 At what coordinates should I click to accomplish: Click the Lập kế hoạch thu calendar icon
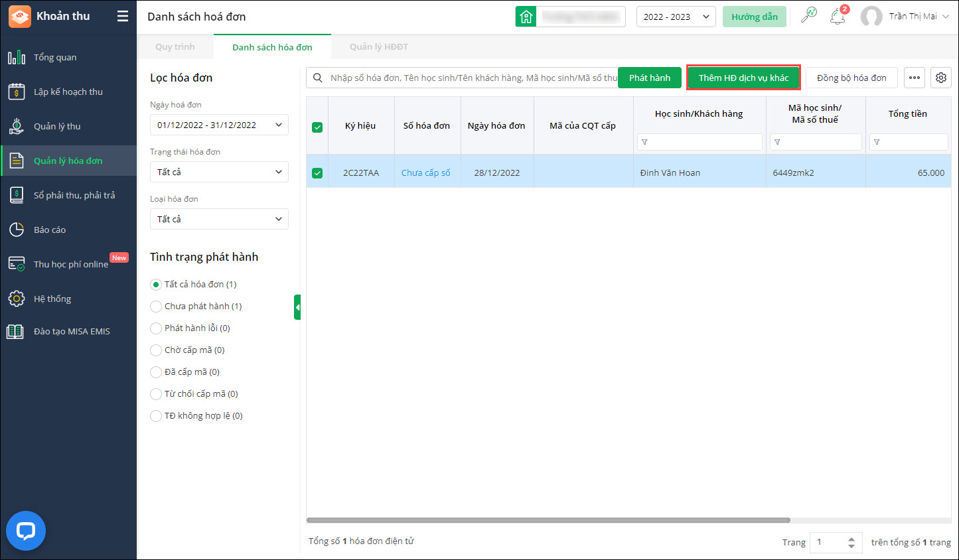[17, 92]
